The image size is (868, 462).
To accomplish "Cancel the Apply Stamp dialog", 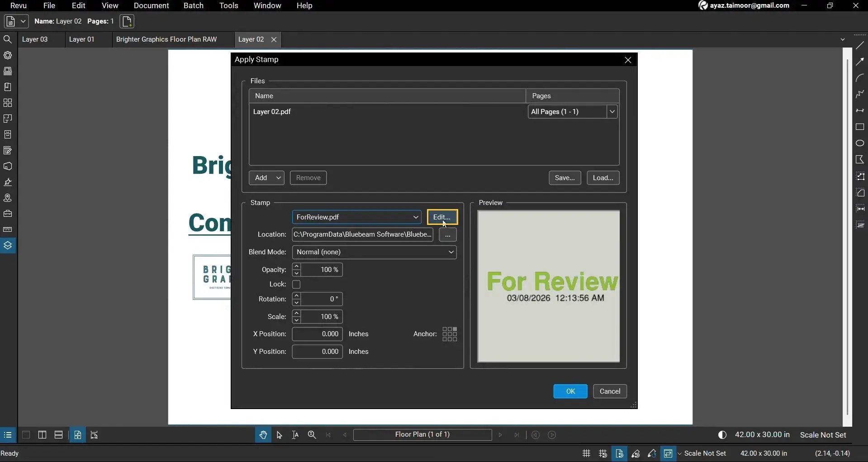I will tap(610, 391).
